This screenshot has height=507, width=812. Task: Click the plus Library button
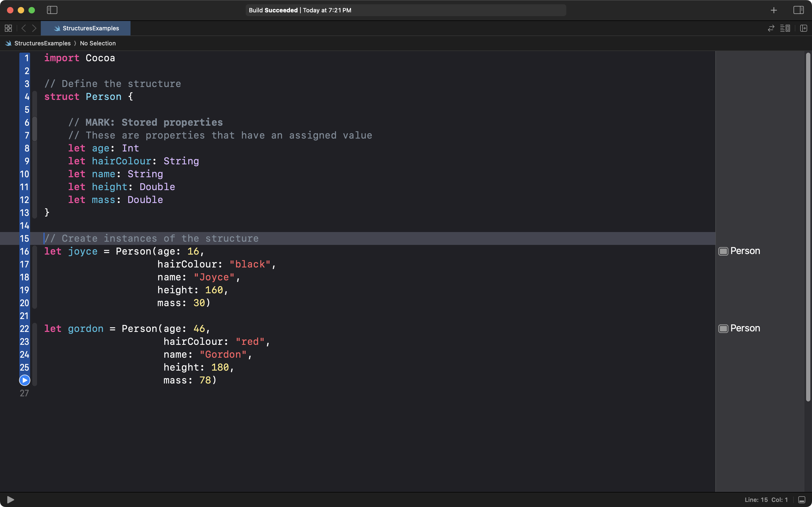tap(773, 10)
